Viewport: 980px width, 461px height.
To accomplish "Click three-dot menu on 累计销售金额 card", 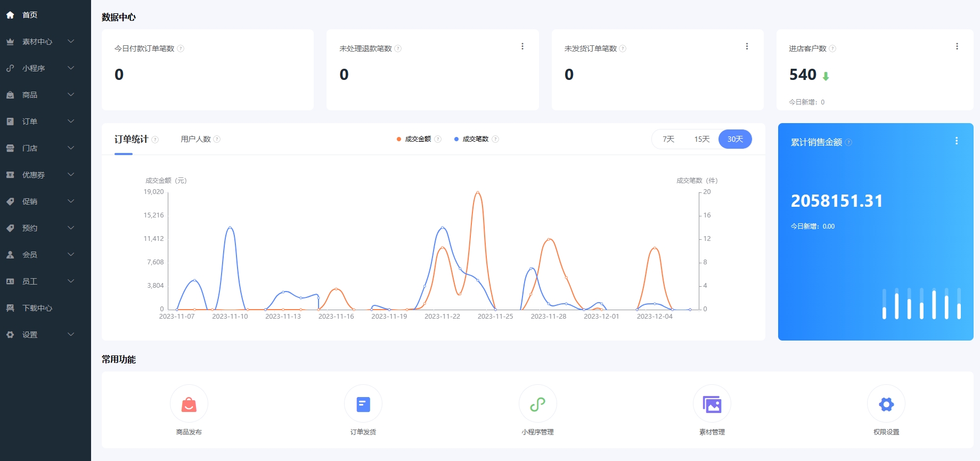I will coord(957,141).
